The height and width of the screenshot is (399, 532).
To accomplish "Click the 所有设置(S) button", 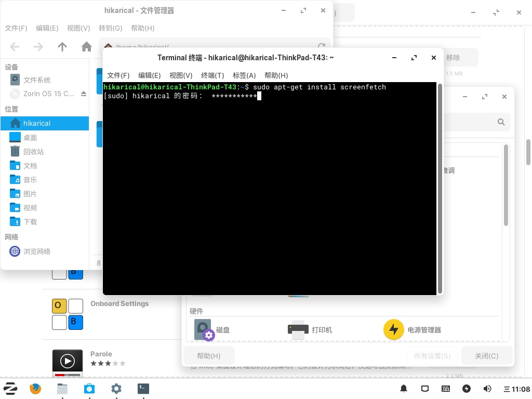I will tap(432, 356).
